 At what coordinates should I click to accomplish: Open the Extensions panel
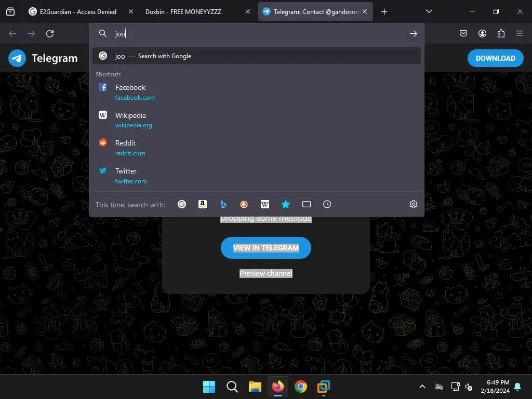(501, 33)
